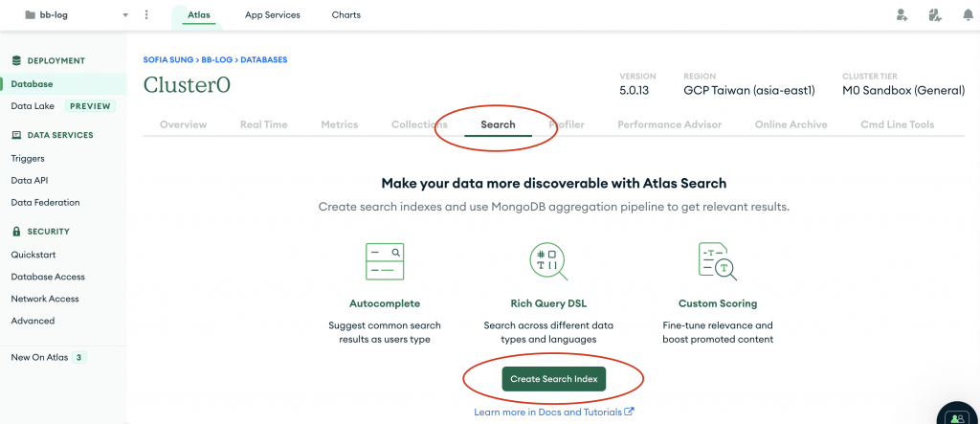
Task: Open the Cmd Line Tools tab
Action: (x=897, y=124)
